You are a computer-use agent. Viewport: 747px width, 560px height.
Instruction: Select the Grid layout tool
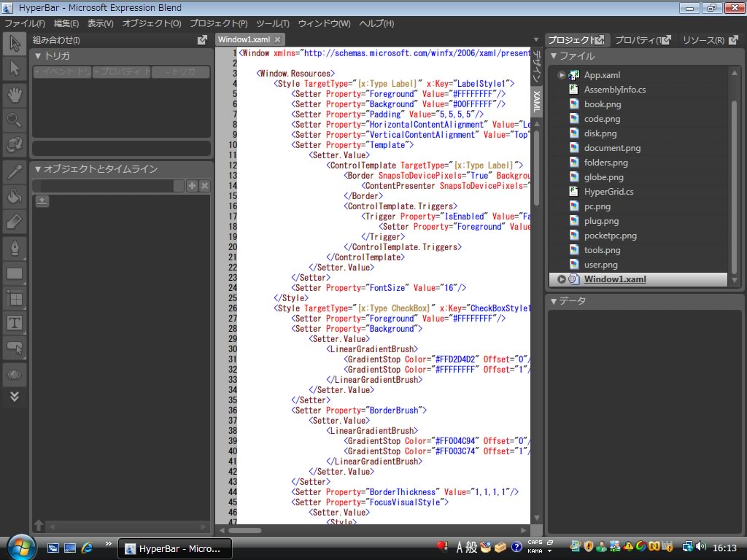click(x=15, y=298)
